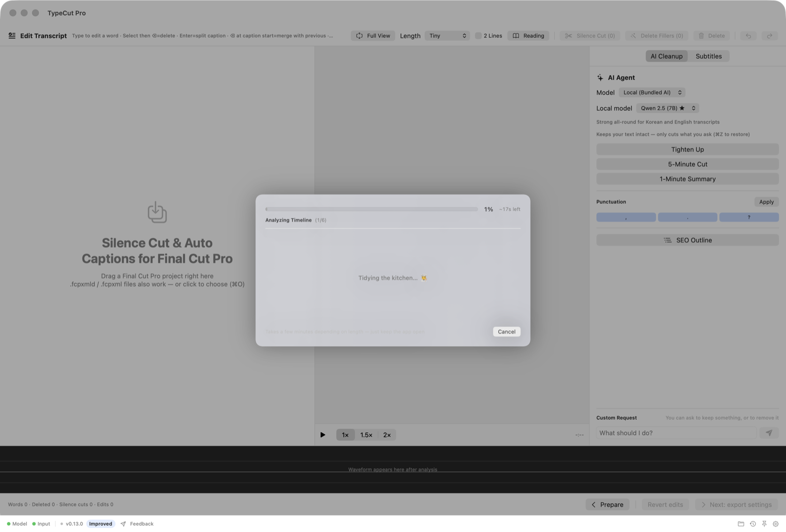Click Apply next to Punctuation

(766, 202)
